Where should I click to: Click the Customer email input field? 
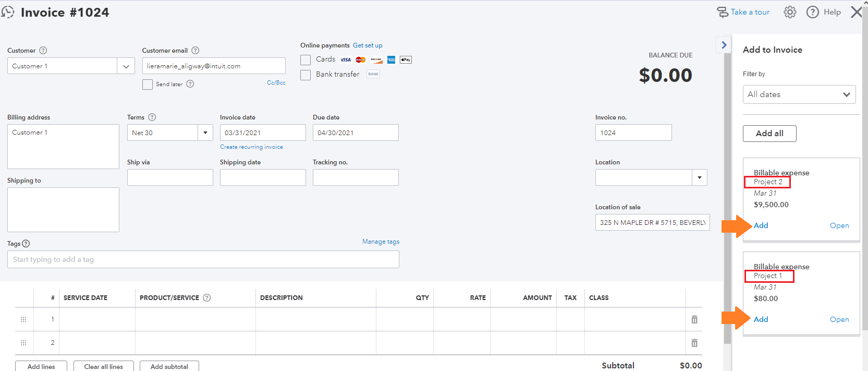214,66
